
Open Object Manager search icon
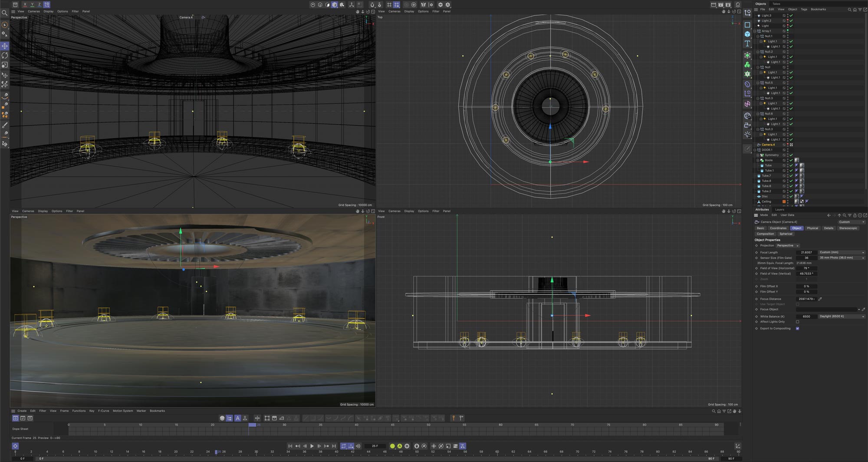click(x=849, y=10)
